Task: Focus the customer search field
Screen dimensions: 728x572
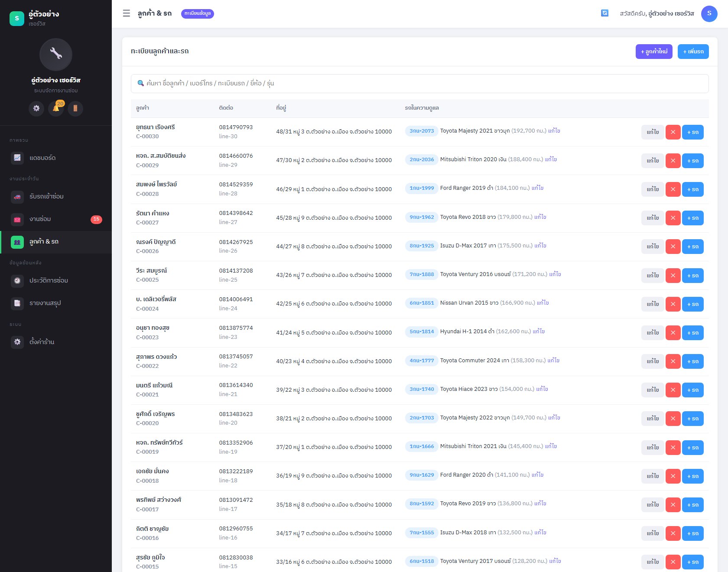Action: (x=419, y=83)
